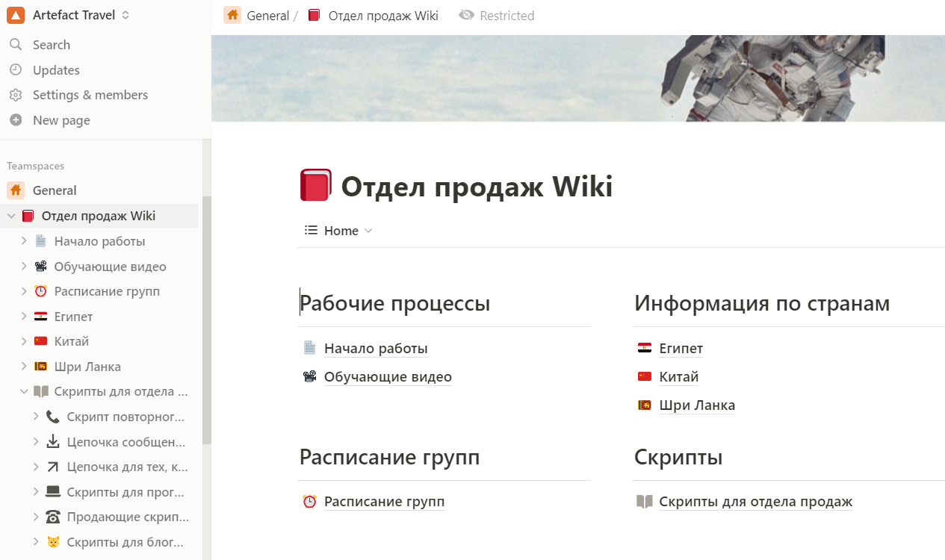Open Скрипты для отдела продаж link
945x560 pixels.
pyautogui.click(x=755, y=502)
